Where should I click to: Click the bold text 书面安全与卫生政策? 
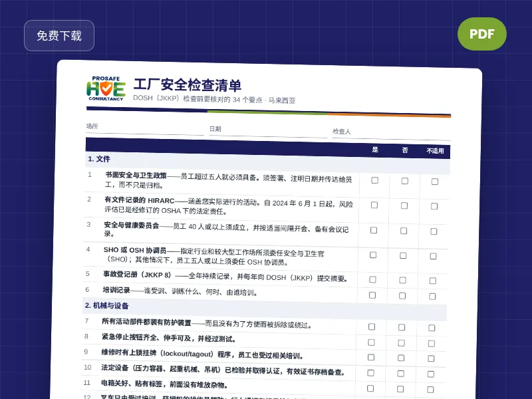136,176
